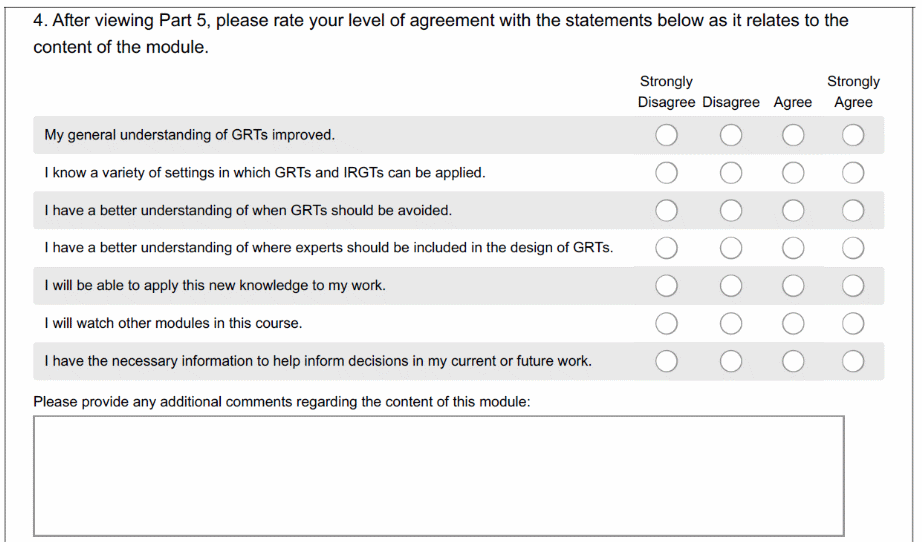Select Strongly Agree for GRT understanding improved

pyautogui.click(x=853, y=135)
